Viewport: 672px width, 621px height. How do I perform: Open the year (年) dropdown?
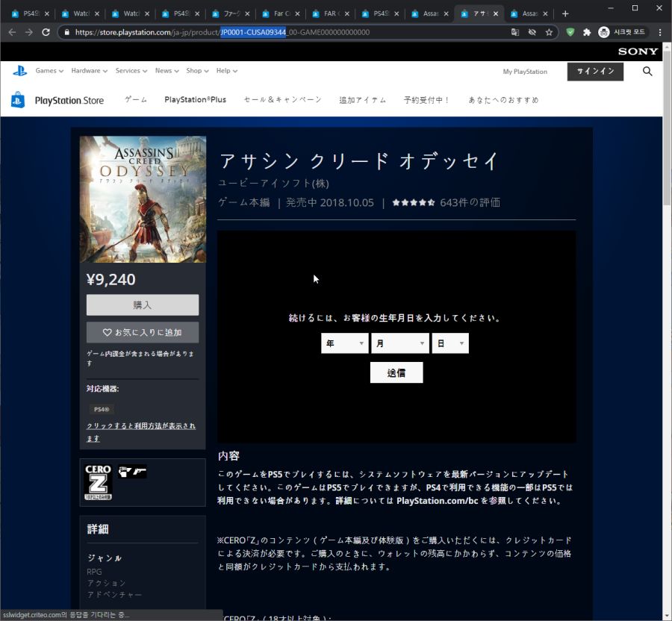344,343
